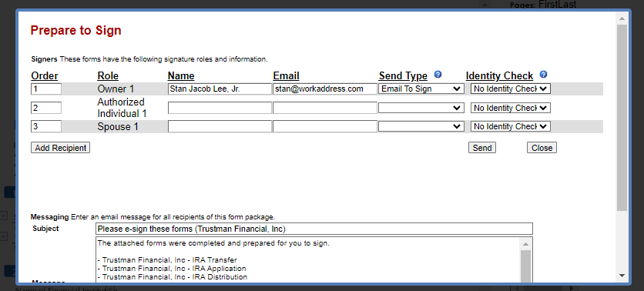The image size is (644, 291).
Task: Click Name field for Spouse 1
Action: (x=220, y=126)
